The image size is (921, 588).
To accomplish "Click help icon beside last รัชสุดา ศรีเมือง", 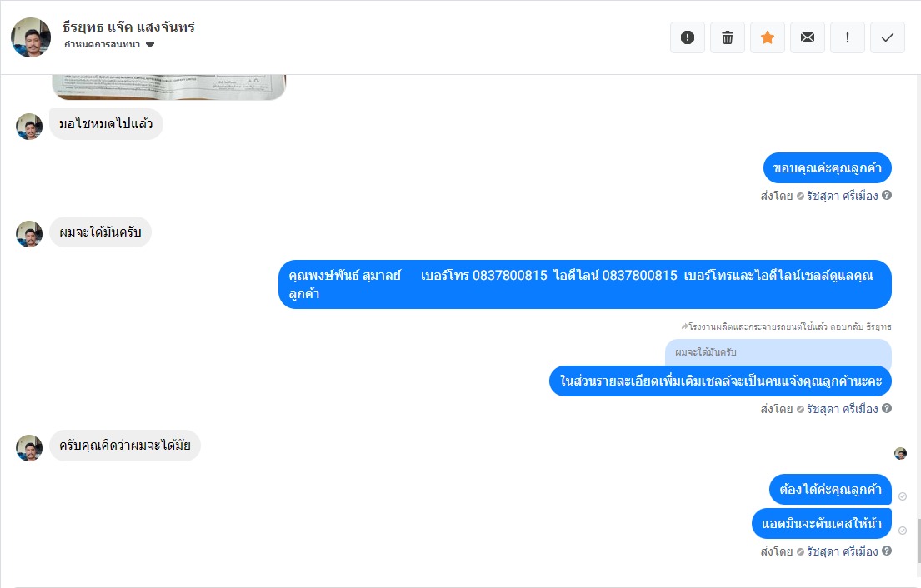I will [886, 551].
